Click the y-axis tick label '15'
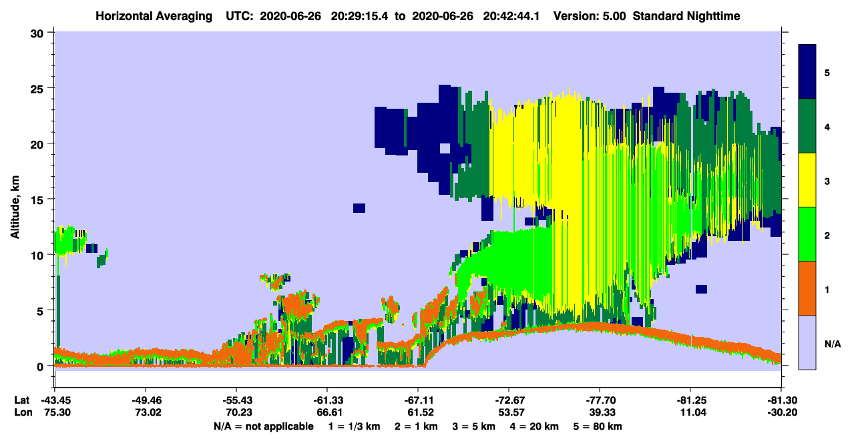 pos(37,199)
